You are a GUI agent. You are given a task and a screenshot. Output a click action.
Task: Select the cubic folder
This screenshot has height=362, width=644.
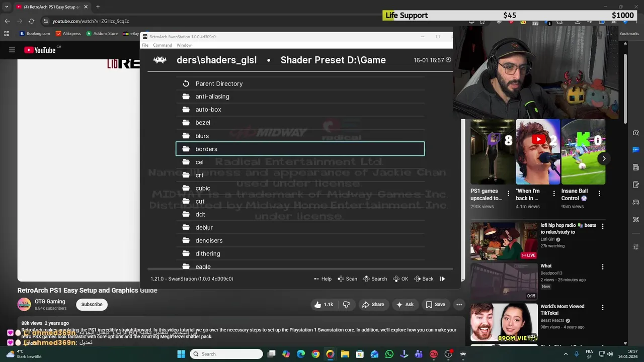[x=300, y=188]
